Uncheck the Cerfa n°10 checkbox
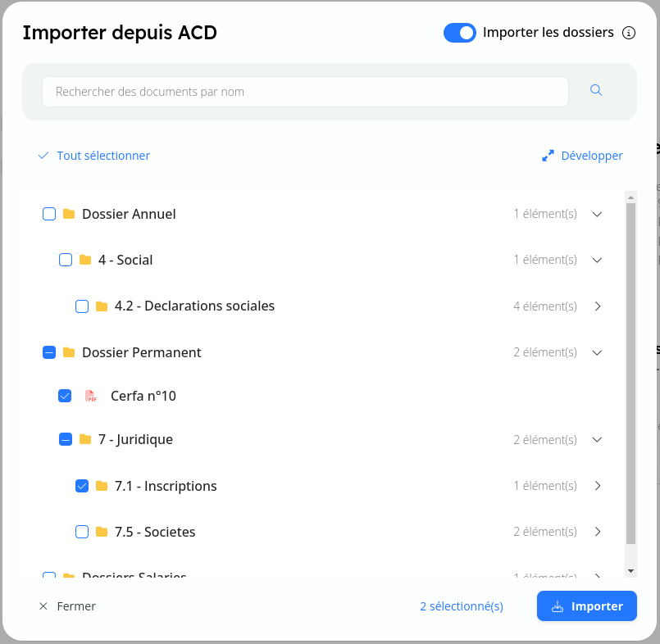 coord(66,397)
